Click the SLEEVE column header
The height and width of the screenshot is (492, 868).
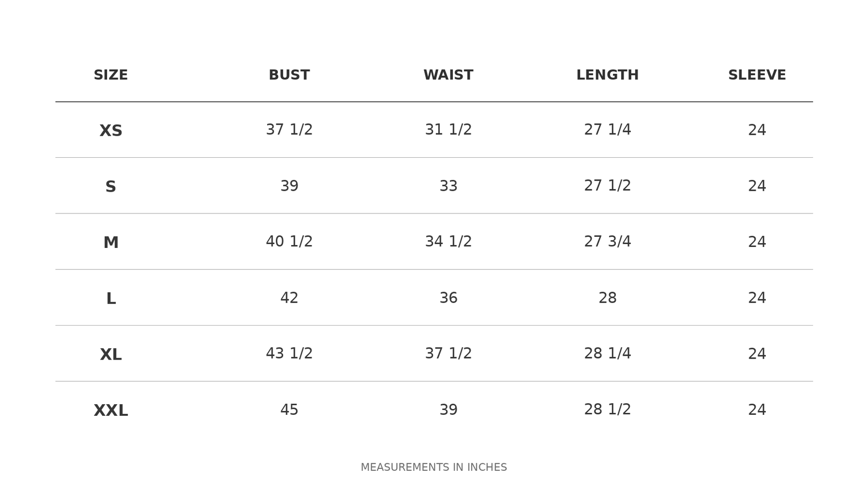(x=757, y=75)
